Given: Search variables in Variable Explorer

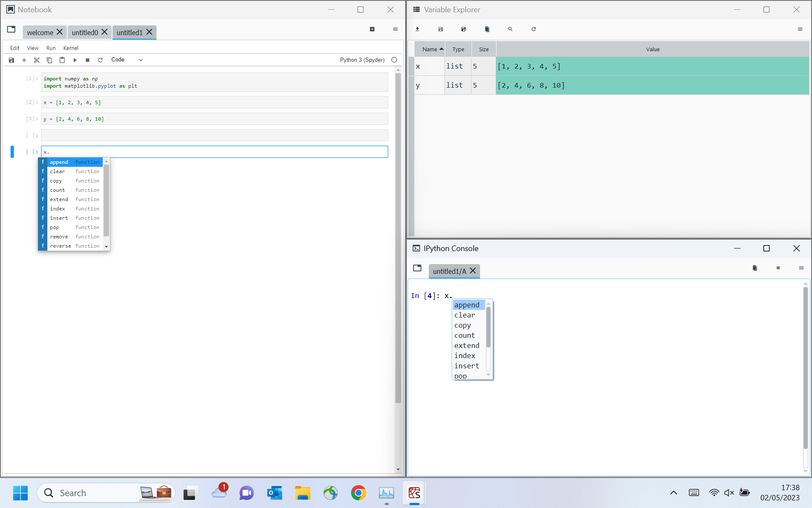Looking at the screenshot, I should coord(510,29).
